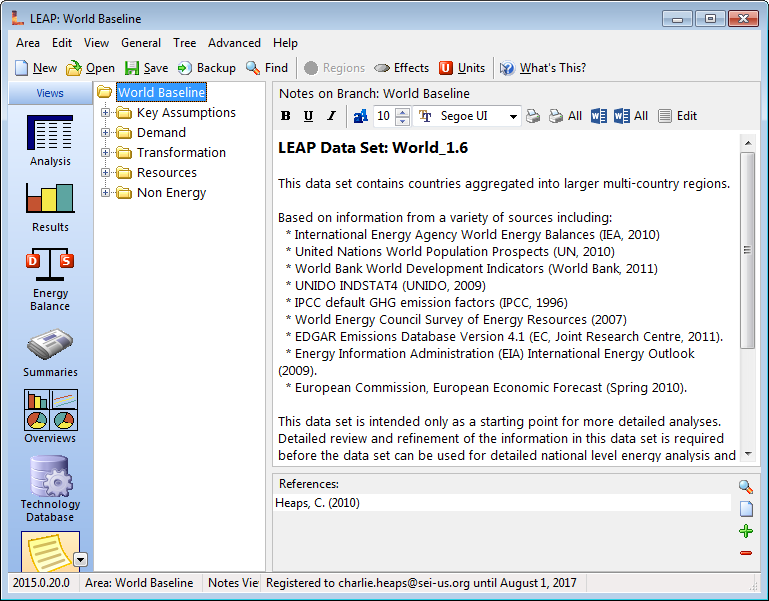Open the Analysis view
Viewport: 769px width, 601px height.
coord(50,140)
